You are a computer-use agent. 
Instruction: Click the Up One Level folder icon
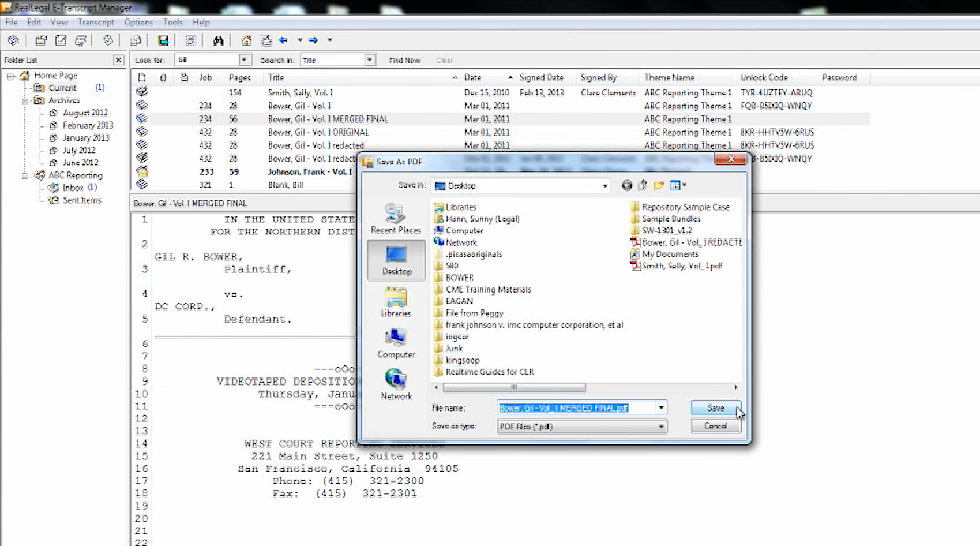[643, 185]
